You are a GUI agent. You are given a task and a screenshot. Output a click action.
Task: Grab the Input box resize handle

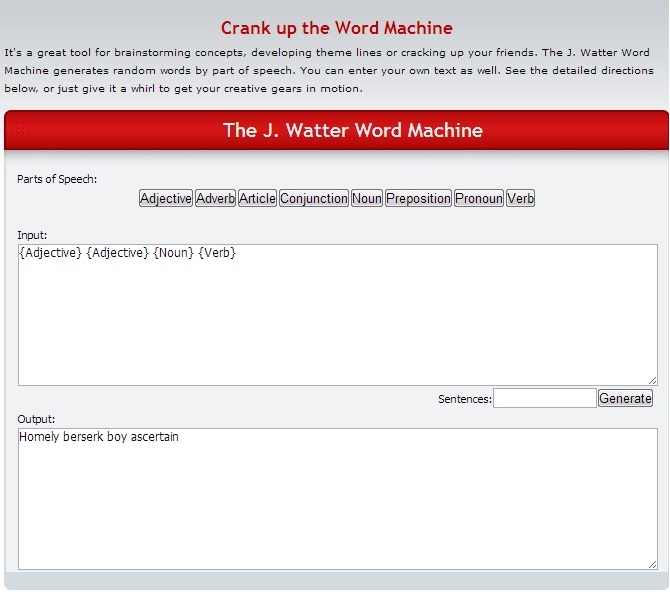(652, 380)
